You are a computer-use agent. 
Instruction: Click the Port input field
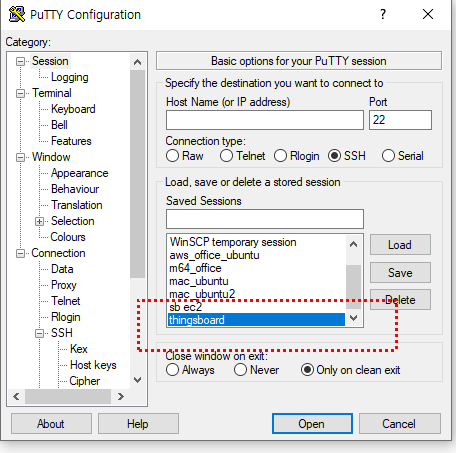point(400,120)
